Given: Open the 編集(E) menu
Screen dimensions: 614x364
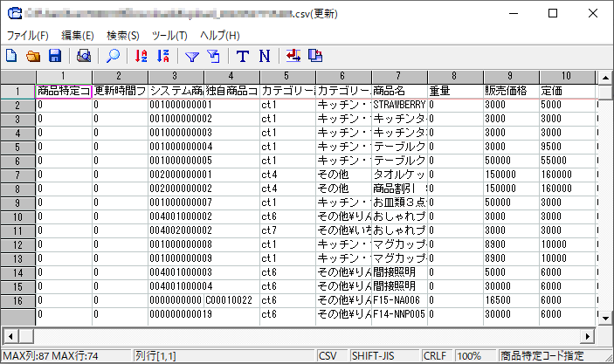Looking at the screenshot, I should tap(78, 36).
